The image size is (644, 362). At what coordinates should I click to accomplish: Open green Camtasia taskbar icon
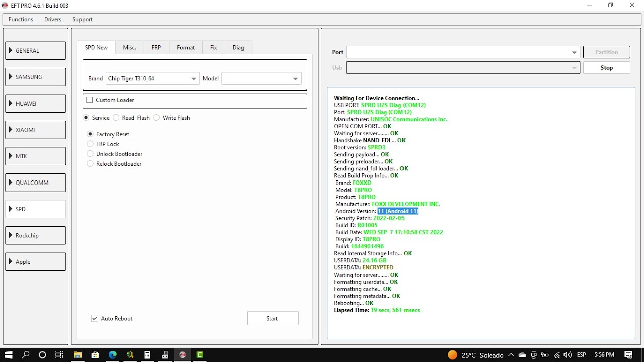200,355
